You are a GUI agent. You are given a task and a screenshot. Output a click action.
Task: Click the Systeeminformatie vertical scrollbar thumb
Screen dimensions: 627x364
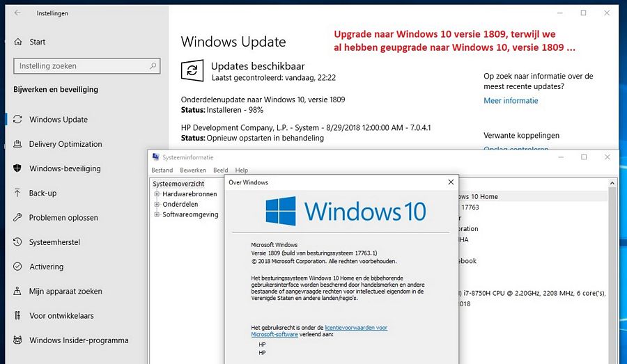(612, 276)
